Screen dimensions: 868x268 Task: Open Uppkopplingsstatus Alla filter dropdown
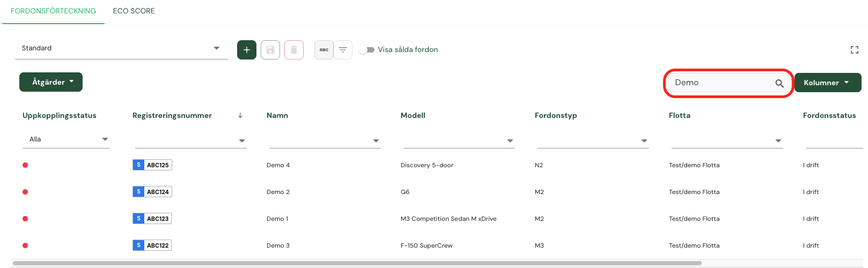pos(67,139)
